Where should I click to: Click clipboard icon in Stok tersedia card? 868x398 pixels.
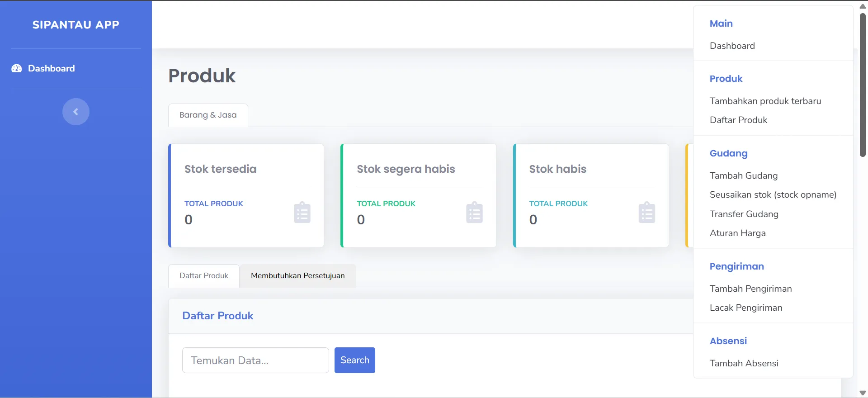[x=302, y=213]
